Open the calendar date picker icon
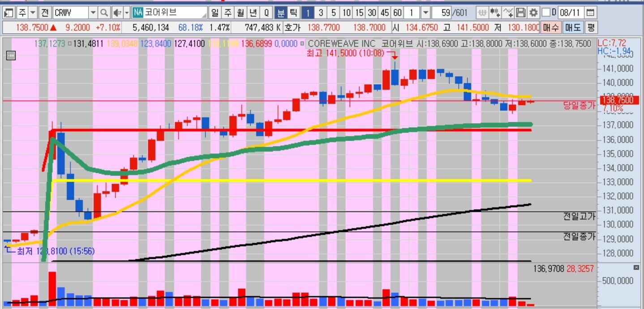 [x=591, y=13]
